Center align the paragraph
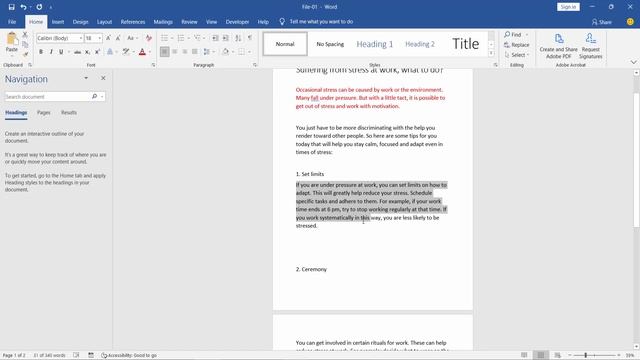This screenshot has width=640, height=360. click(x=175, y=52)
